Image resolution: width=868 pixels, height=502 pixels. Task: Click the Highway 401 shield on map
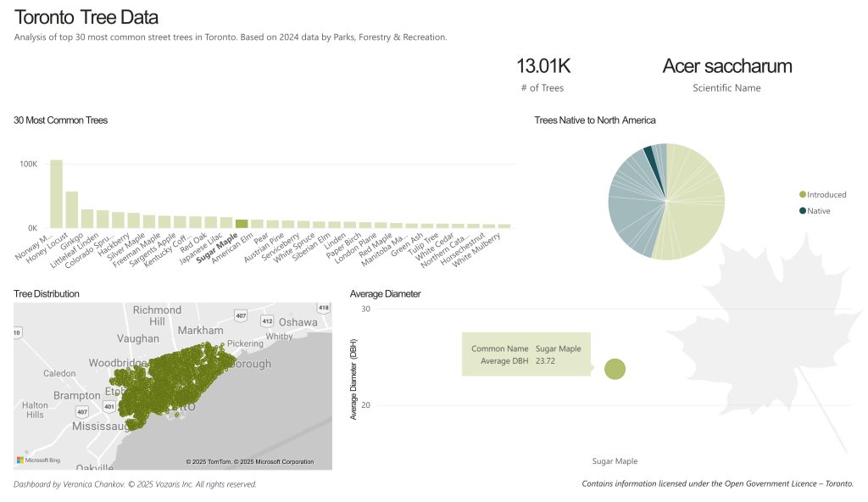110,406
